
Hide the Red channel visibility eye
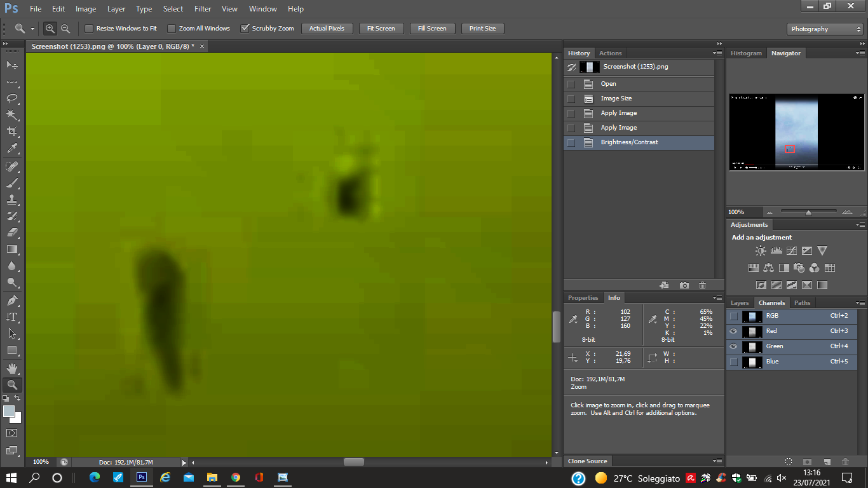[x=734, y=331]
